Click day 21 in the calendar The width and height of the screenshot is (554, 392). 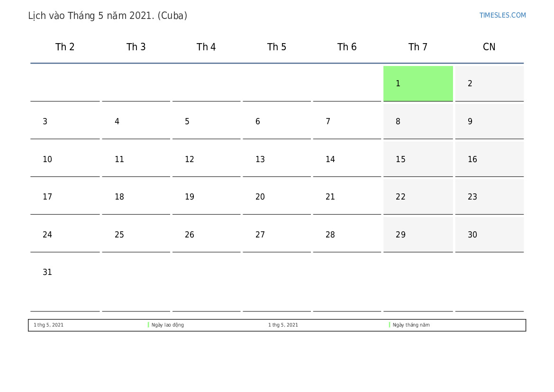(x=347, y=197)
